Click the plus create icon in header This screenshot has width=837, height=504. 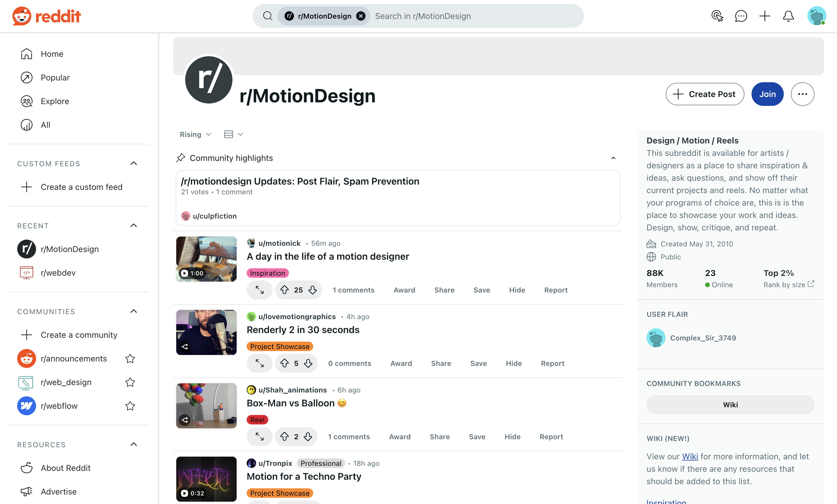click(765, 16)
